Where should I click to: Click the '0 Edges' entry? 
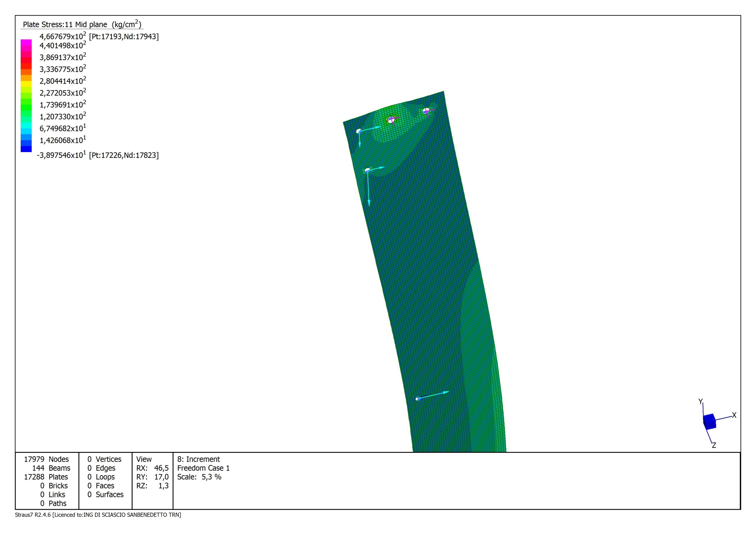click(101, 468)
